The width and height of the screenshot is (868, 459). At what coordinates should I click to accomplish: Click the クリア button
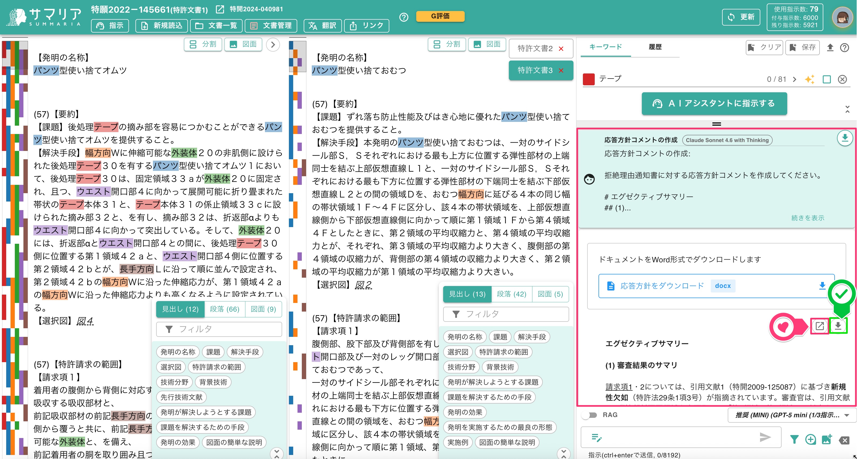pos(764,47)
